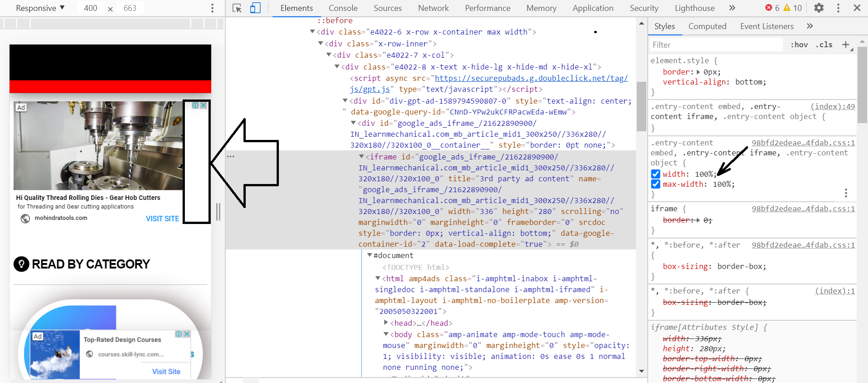Open the Network tab
This screenshot has height=383, width=868.
(433, 8)
